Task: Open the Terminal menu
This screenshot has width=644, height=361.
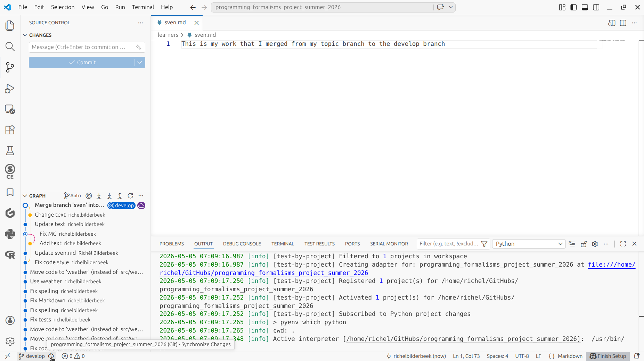Action: pos(143,7)
